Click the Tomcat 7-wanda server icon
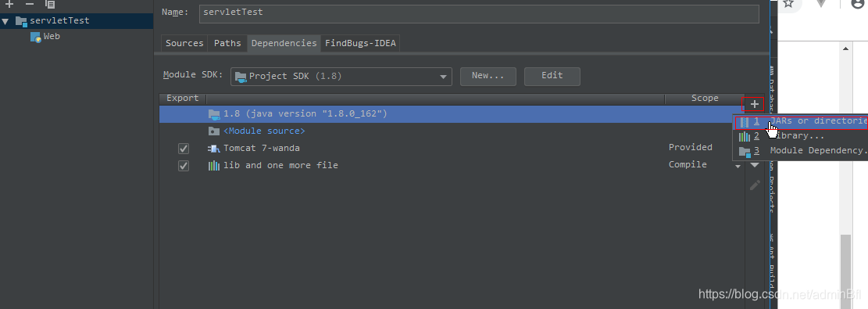868x309 pixels. click(213, 149)
